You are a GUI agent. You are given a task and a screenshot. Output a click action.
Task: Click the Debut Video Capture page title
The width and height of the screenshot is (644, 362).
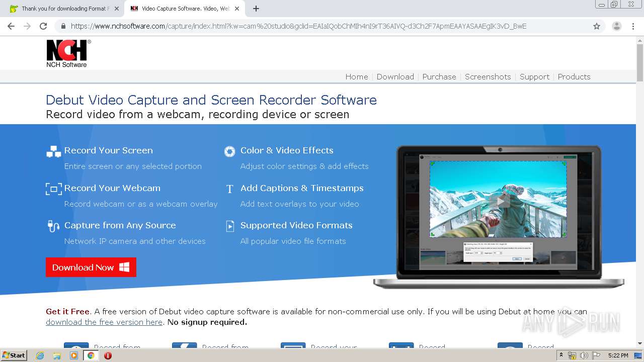[211, 100]
